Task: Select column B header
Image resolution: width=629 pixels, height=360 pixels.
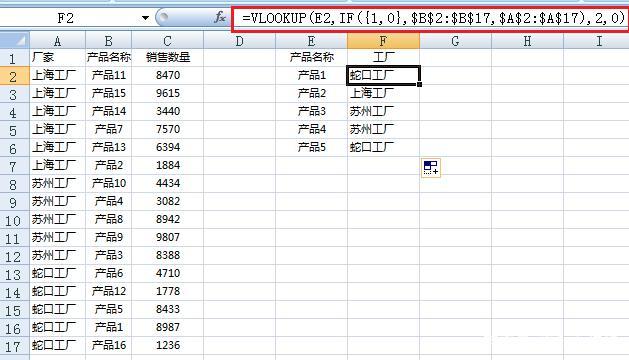Action: [x=108, y=41]
